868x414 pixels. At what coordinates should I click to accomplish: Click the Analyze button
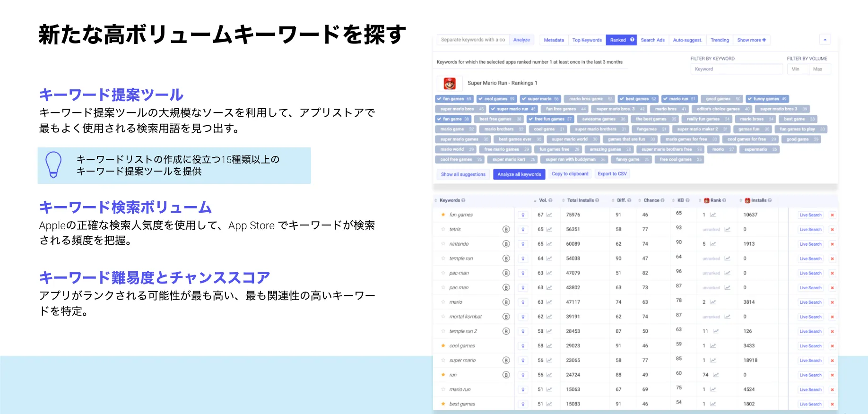coord(521,40)
